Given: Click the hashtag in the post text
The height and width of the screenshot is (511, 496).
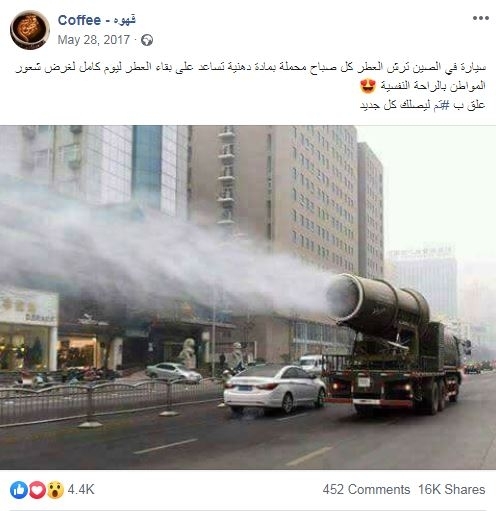Looking at the screenshot, I should (x=441, y=106).
